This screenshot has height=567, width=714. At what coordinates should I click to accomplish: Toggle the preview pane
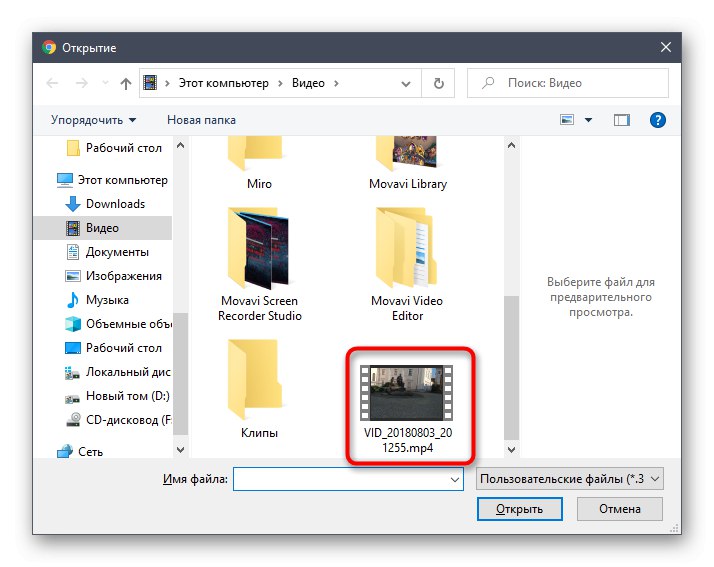622,120
